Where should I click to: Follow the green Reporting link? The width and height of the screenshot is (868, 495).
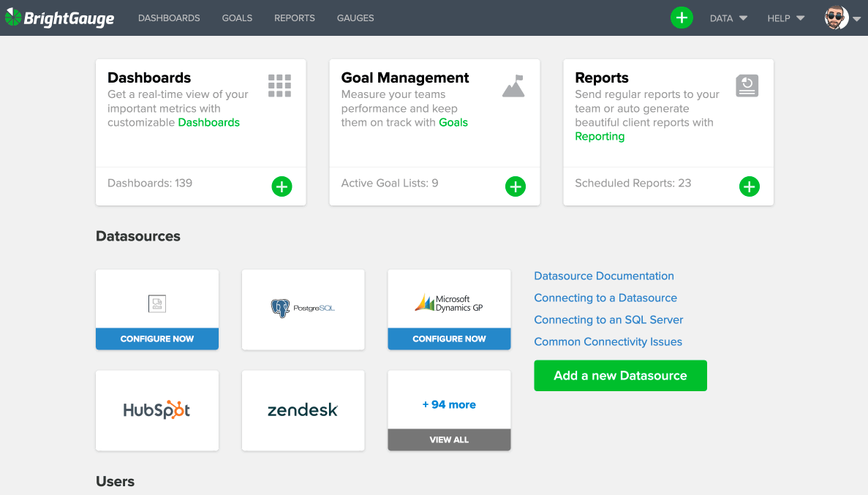coord(600,136)
